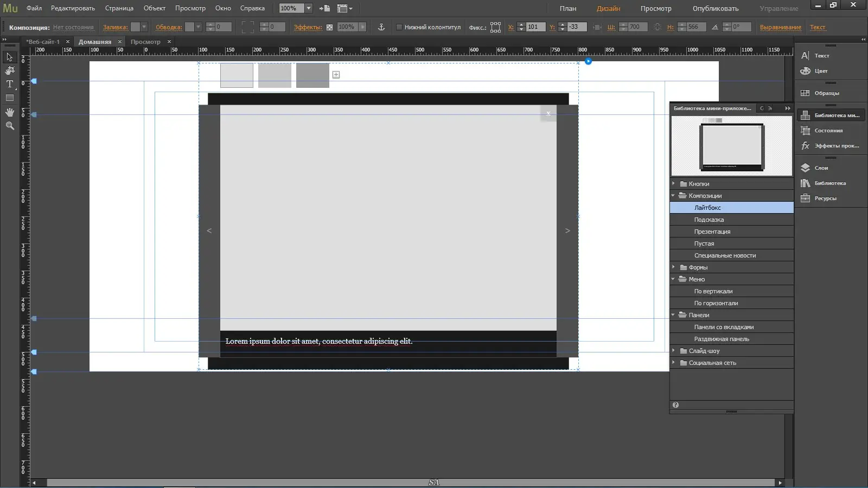The height and width of the screenshot is (488, 868).
Task: Toggle the effects checkerboard icon
Action: (329, 27)
